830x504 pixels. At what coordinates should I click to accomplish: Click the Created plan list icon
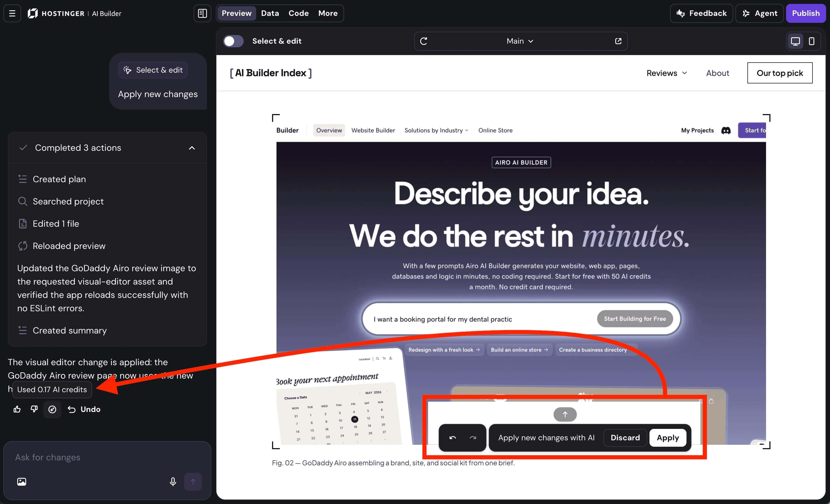(x=23, y=179)
